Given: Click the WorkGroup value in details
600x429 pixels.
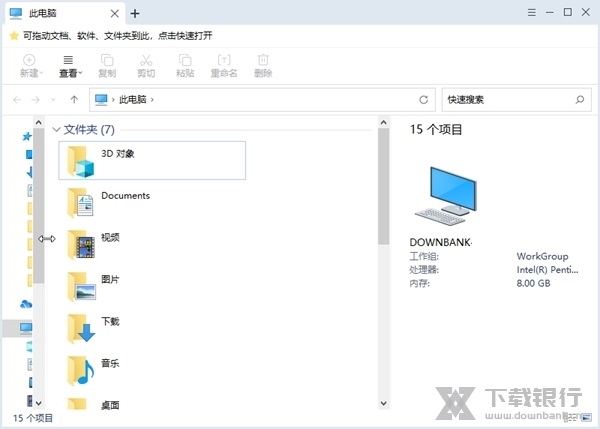Looking at the screenshot, I should pos(542,256).
